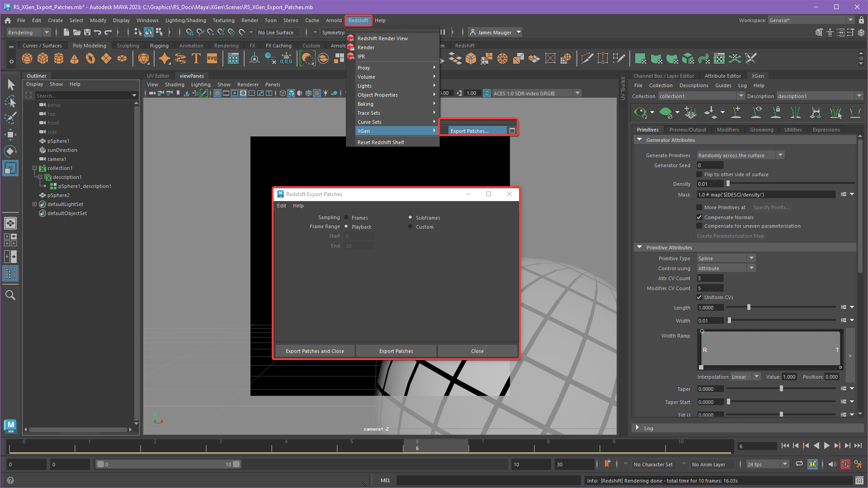Viewport: 868px width, 488px height.
Task: Click Export Patches and Close button
Action: 315,351
